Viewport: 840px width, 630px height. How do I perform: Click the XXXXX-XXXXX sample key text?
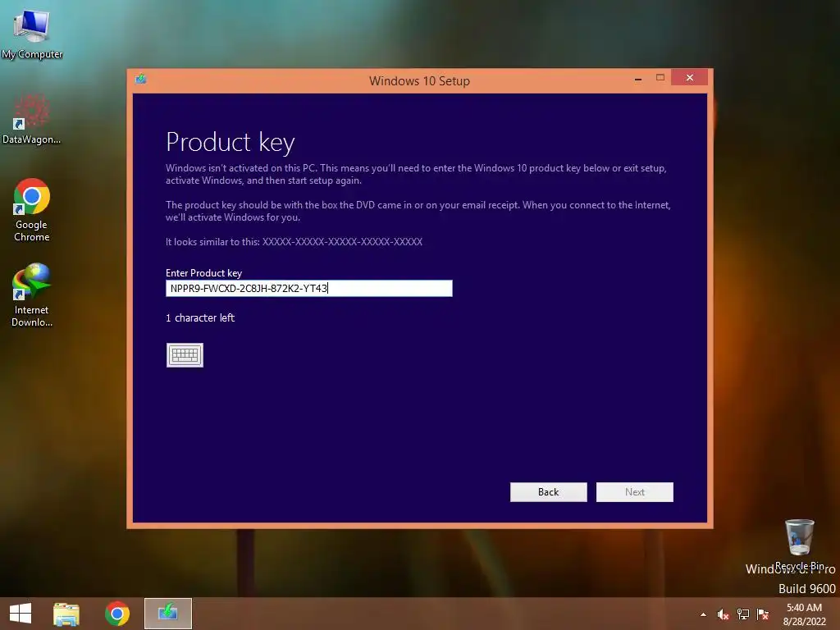(342, 242)
